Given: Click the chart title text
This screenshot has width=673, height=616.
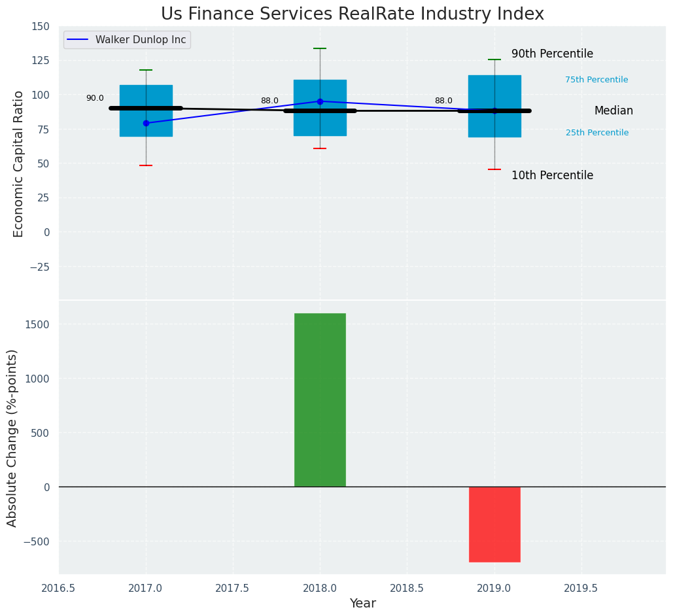Looking at the screenshot, I should 352,14.
